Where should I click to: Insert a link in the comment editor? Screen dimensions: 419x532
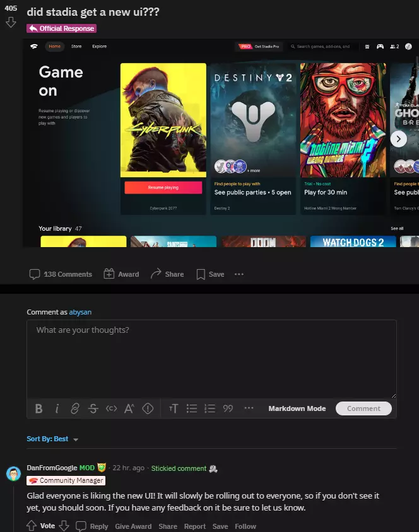point(74,408)
